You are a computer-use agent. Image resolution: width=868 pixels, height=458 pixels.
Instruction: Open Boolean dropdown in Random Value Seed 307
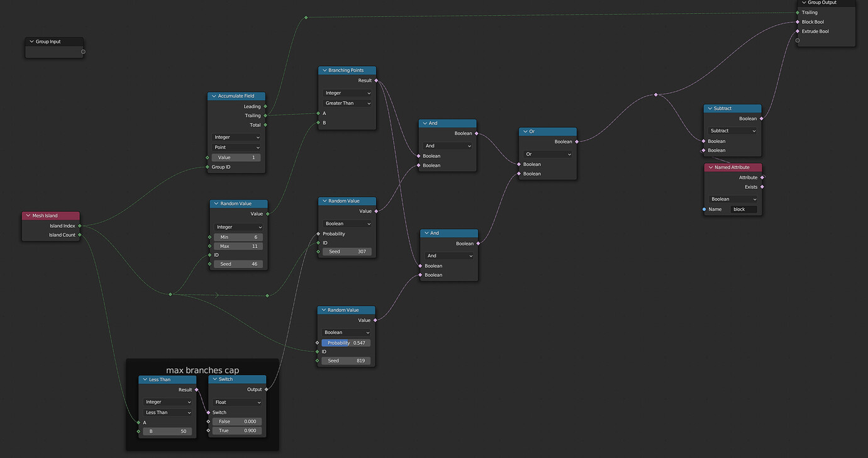click(347, 223)
